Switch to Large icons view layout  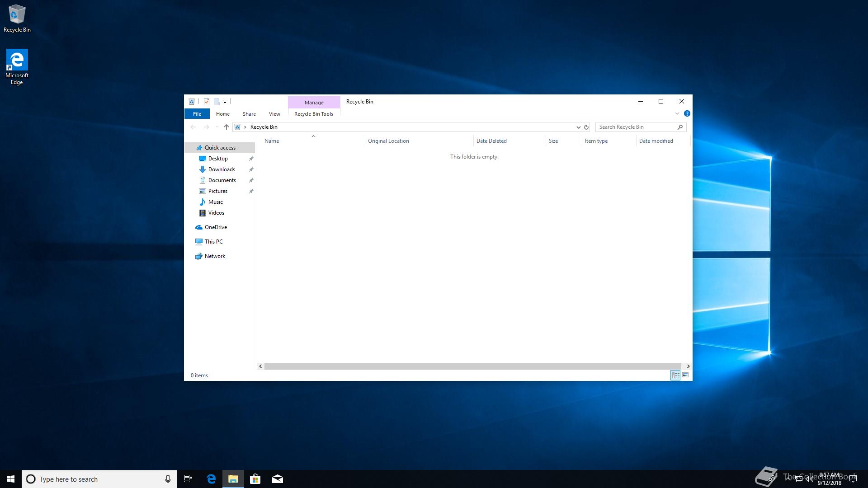pyautogui.click(x=685, y=375)
